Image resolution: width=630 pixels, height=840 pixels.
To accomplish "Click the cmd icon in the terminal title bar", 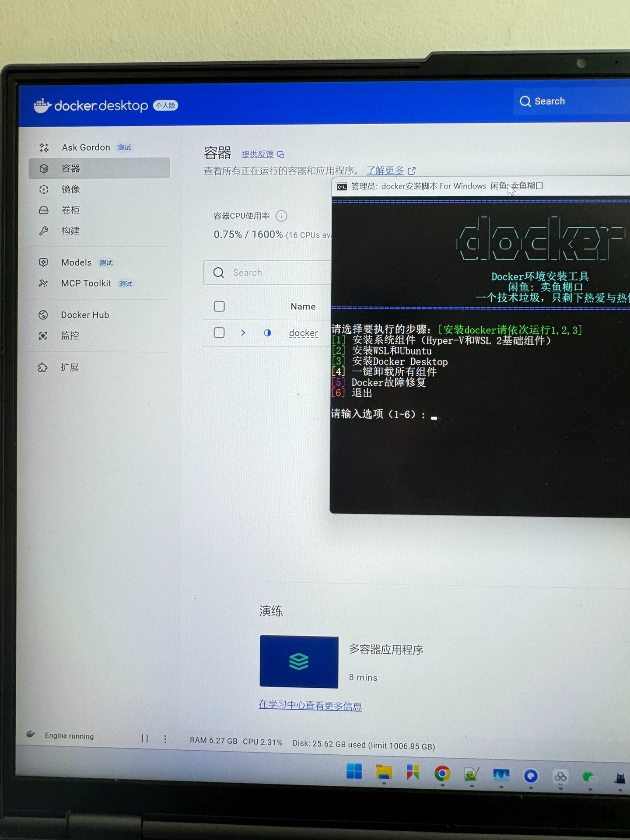I will [341, 187].
